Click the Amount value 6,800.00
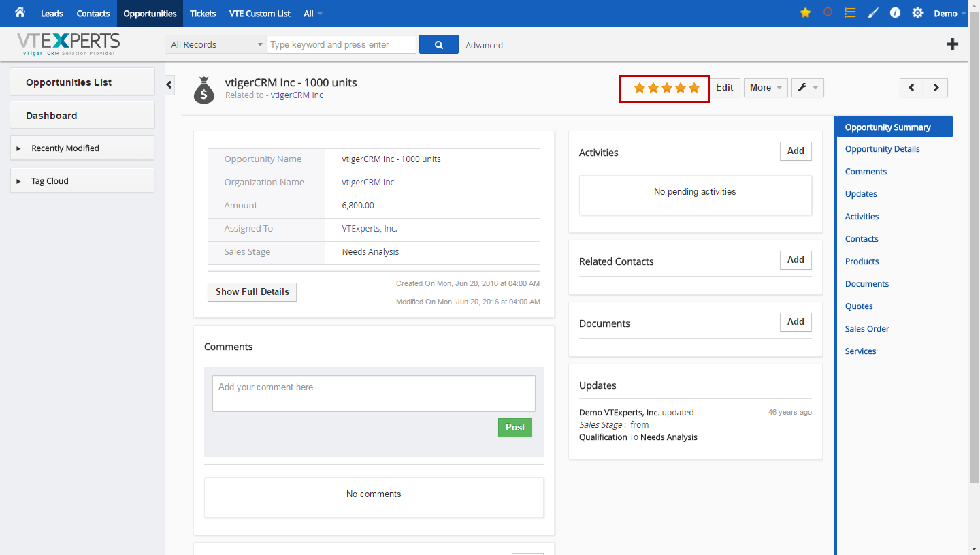This screenshot has width=980, height=555. [358, 206]
